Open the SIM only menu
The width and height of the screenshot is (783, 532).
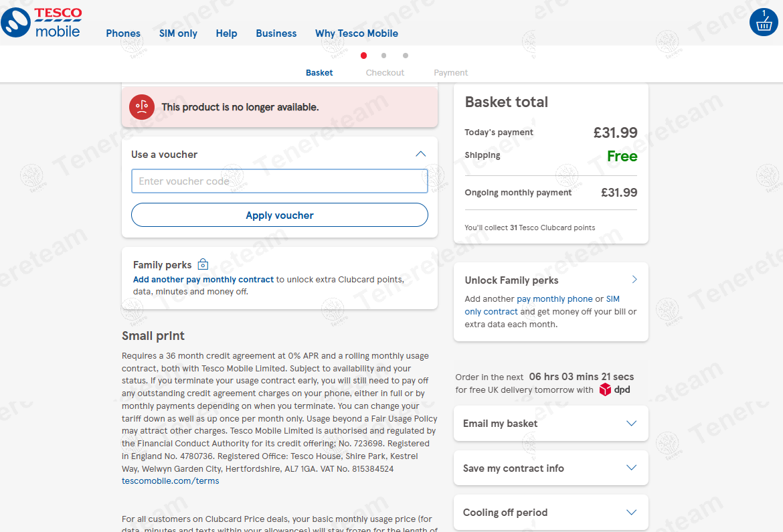178,33
